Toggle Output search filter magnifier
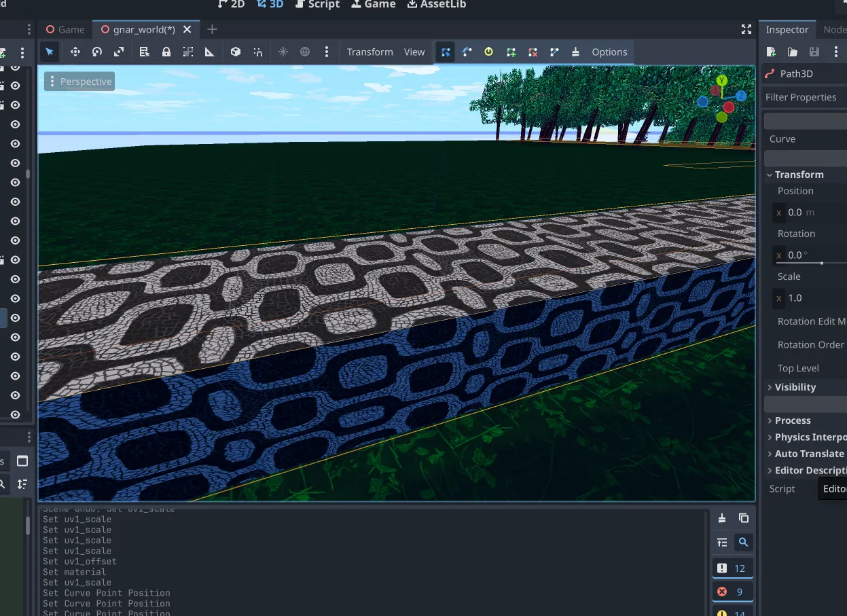The image size is (847, 616). [744, 542]
